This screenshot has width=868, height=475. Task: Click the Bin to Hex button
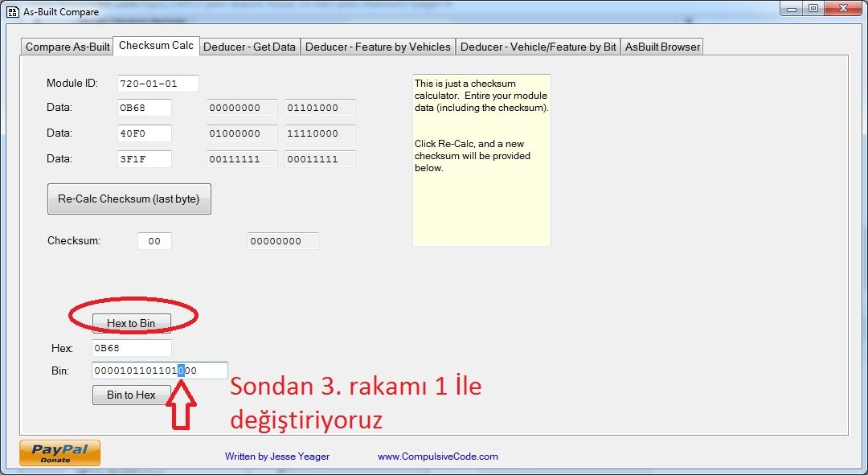pos(131,395)
